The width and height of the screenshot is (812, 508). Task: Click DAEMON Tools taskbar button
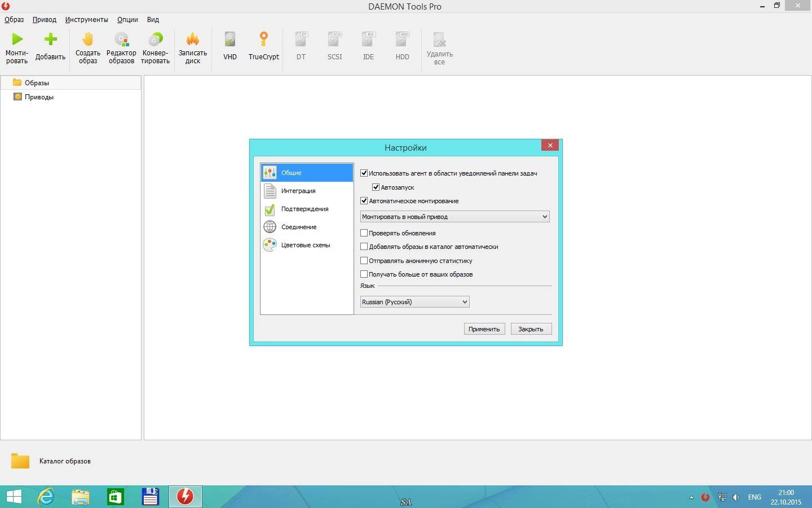click(186, 497)
